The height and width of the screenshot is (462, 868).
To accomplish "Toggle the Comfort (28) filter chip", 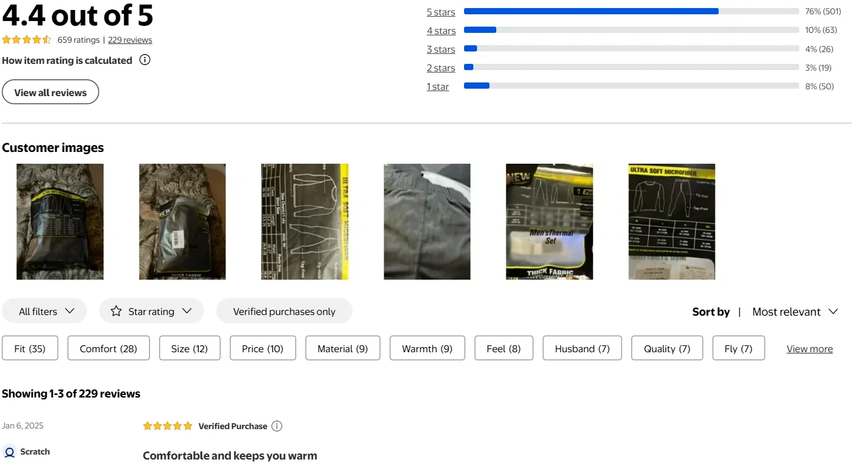I will [x=108, y=348].
